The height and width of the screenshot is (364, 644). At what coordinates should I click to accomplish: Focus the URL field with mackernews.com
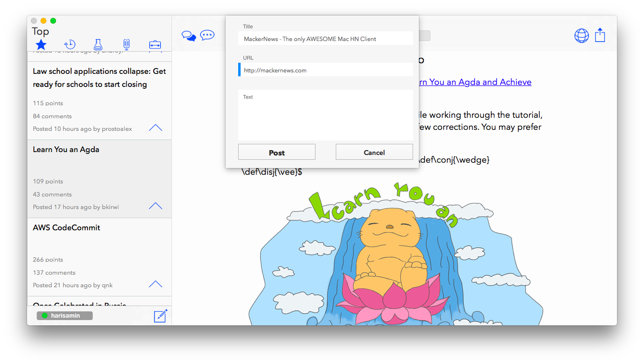[x=325, y=70]
